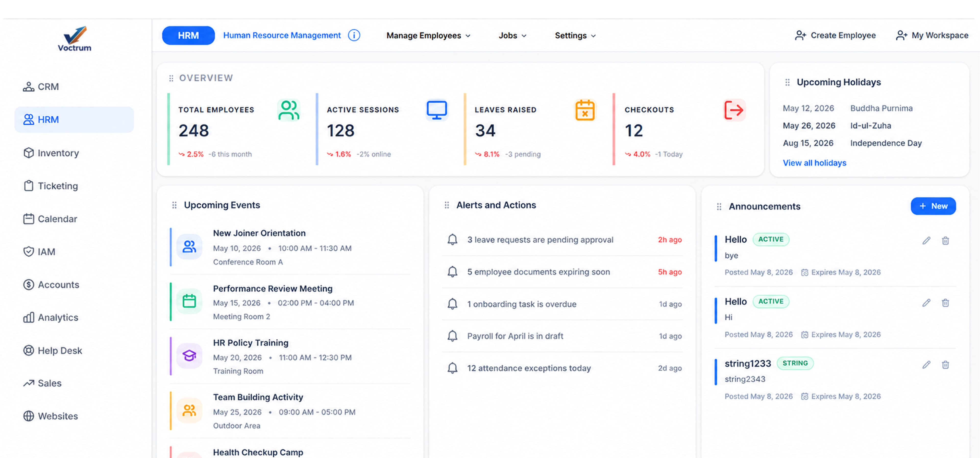Image resolution: width=980 pixels, height=458 pixels.
Task: Click the 'Id-ul-Zuha' holiday entry
Action: point(871,126)
